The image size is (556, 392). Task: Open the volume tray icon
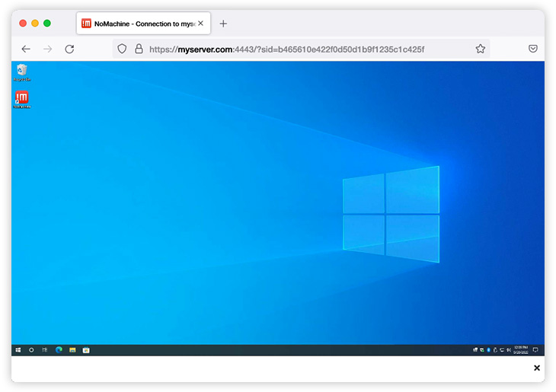click(508, 350)
